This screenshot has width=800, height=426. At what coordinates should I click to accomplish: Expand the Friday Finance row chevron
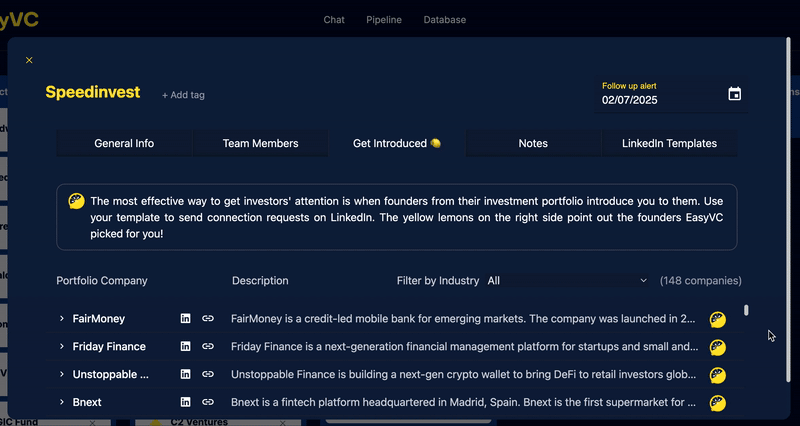click(62, 346)
